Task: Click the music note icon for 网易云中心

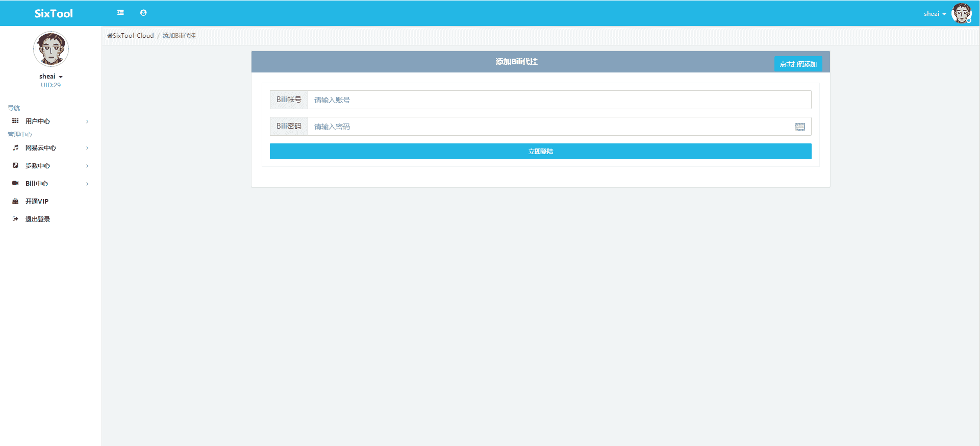Action: (x=15, y=147)
